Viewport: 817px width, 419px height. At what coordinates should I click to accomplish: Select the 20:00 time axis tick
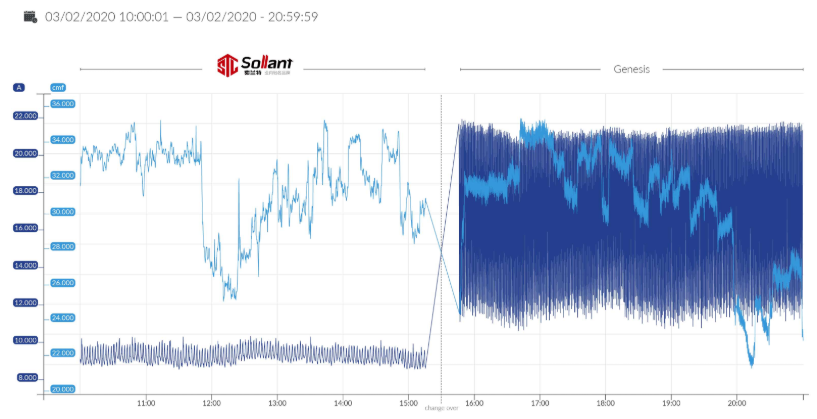click(x=736, y=403)
